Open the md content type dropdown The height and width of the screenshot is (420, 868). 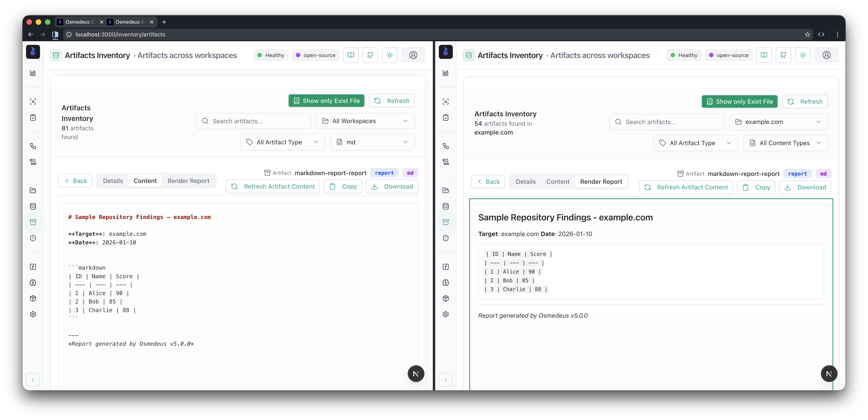coord(372,142)
